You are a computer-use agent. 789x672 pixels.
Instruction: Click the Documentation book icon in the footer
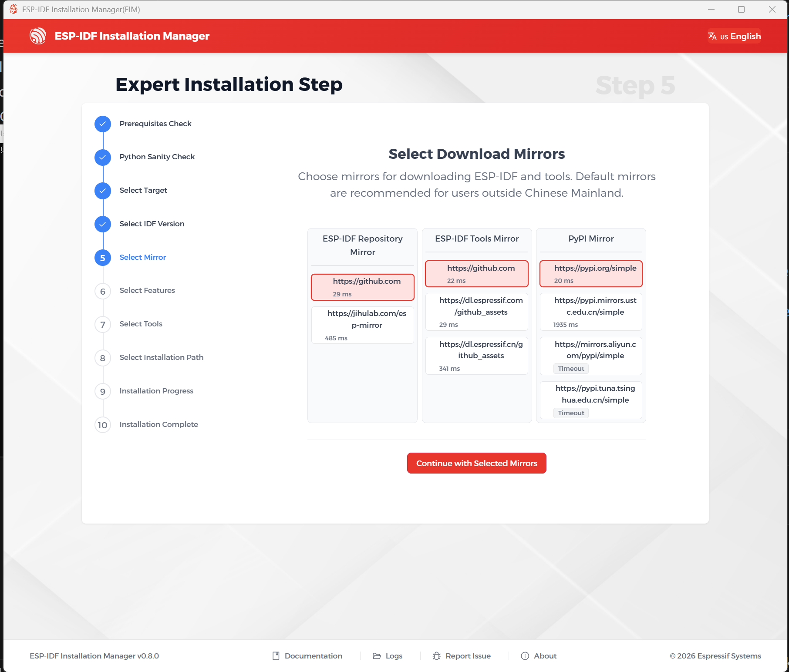pyautogui.click(x=276, y=656)
